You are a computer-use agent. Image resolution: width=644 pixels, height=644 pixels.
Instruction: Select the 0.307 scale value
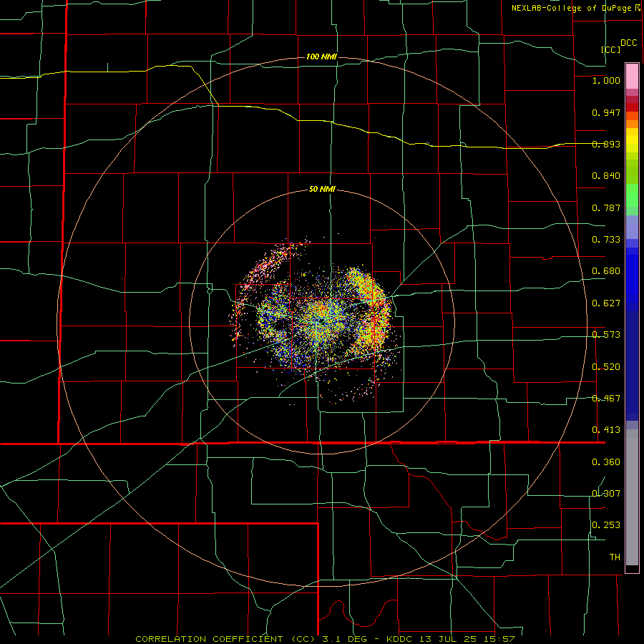point(606,494)
